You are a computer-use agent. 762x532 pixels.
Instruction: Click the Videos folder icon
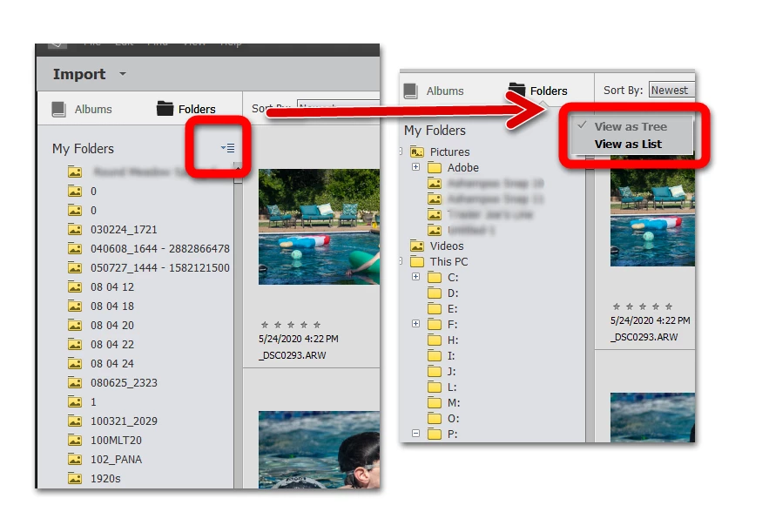coord(417,246)
